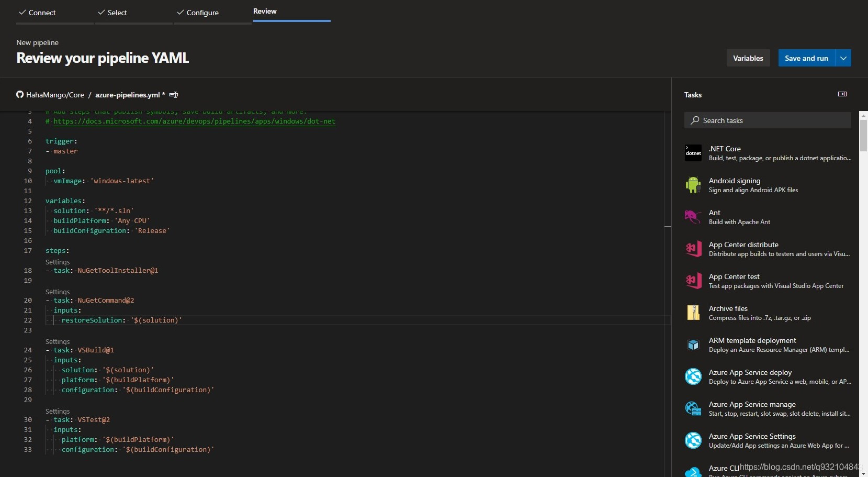Screen dimensions: 868x477
Task: Open Settings above the VSBuild@1 task
Action: pyautogui.click(x=58, y=341)
